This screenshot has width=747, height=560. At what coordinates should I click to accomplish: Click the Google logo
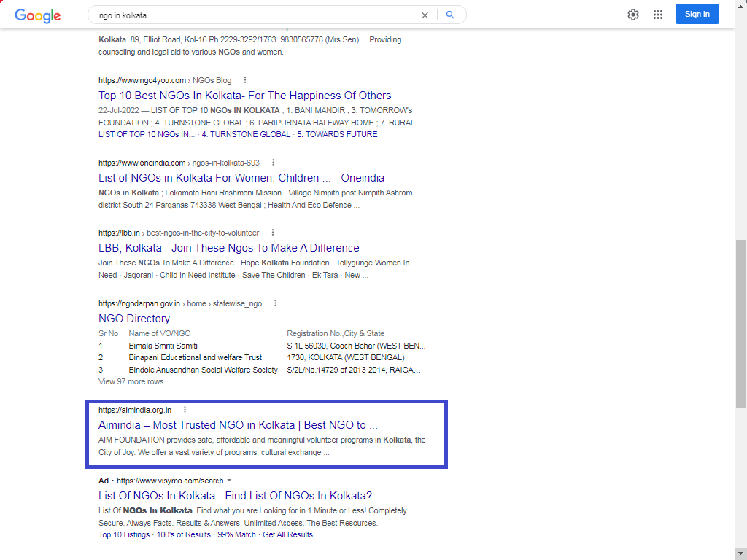pyautogui.click(x=38, y=15)
